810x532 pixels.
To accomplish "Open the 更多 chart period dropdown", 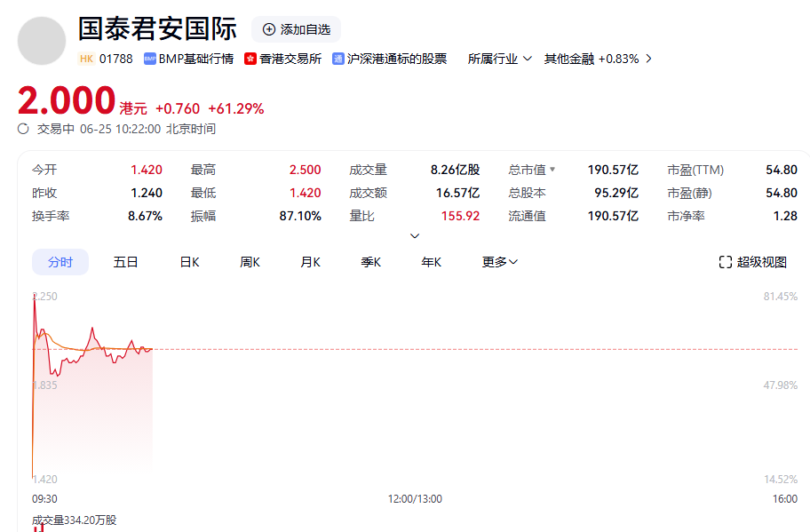I will (x=500, y=262).
